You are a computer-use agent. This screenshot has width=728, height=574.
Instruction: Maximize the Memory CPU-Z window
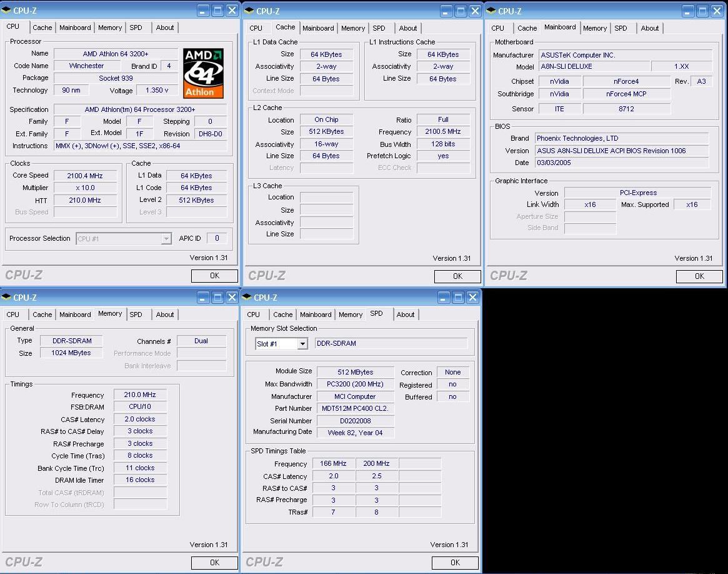(x=217, y=297)
